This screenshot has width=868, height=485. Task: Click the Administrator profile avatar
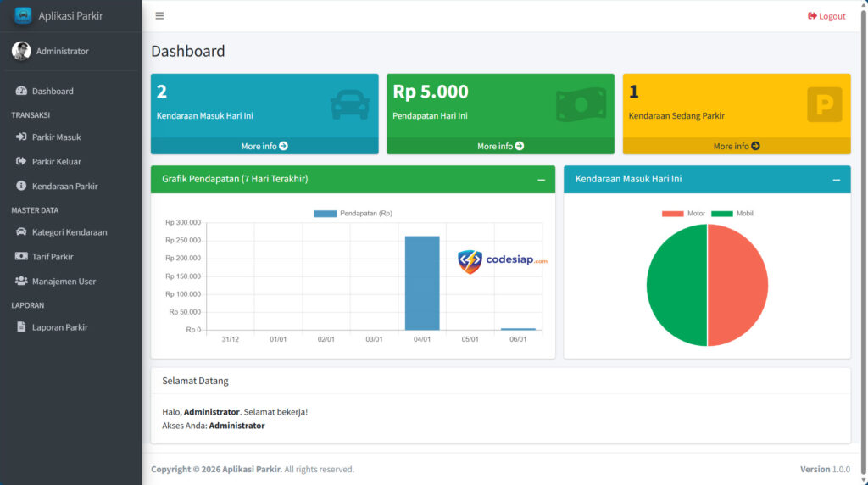(21, 51)
